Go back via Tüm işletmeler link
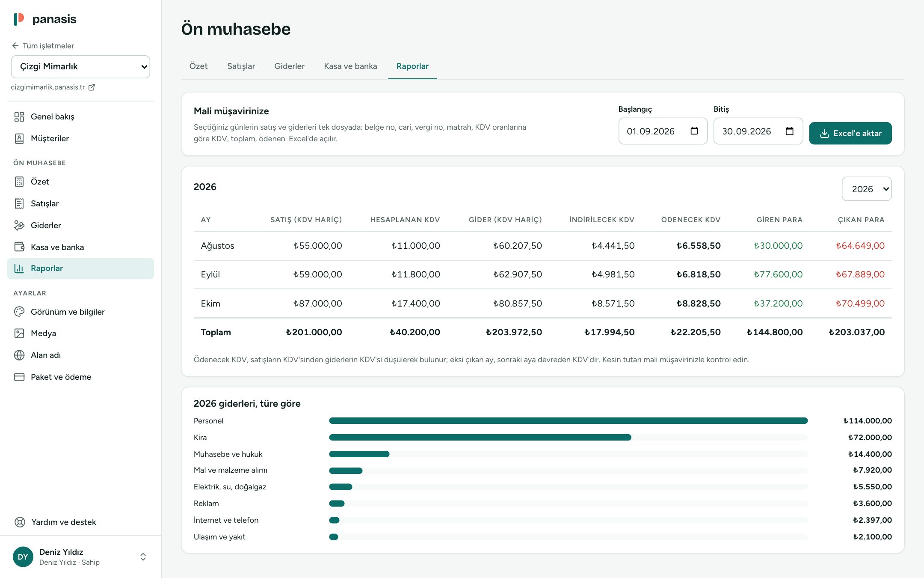 pyautogui.click(x=43, y=46)
